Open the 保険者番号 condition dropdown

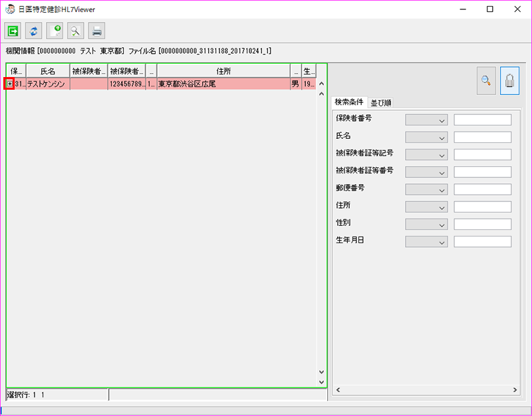(426, 120)
